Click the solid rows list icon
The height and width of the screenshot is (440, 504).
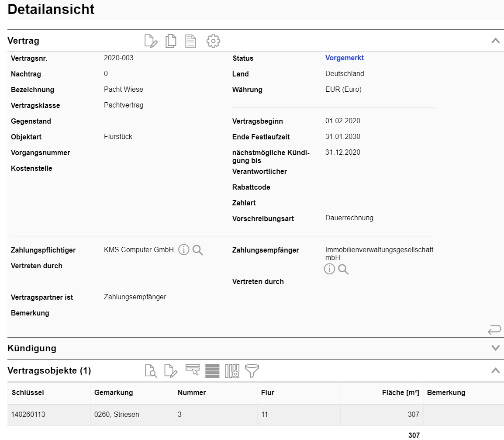click(212, 371)
